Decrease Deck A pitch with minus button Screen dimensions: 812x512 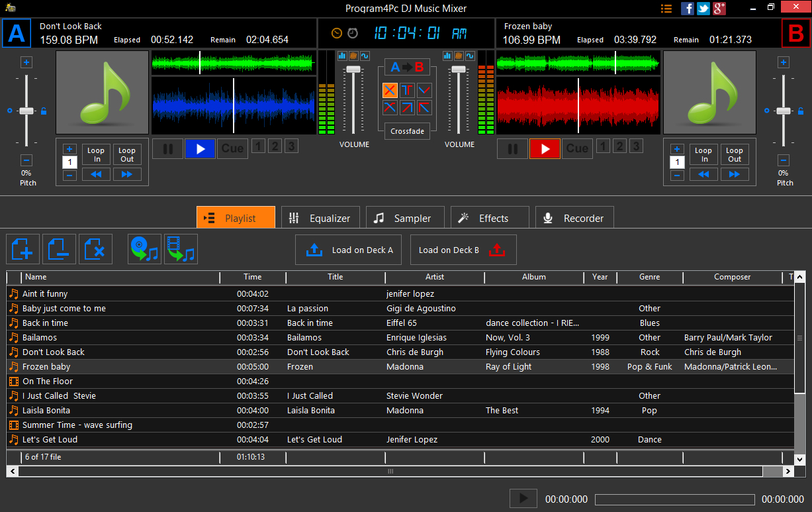tap(26, 160)
